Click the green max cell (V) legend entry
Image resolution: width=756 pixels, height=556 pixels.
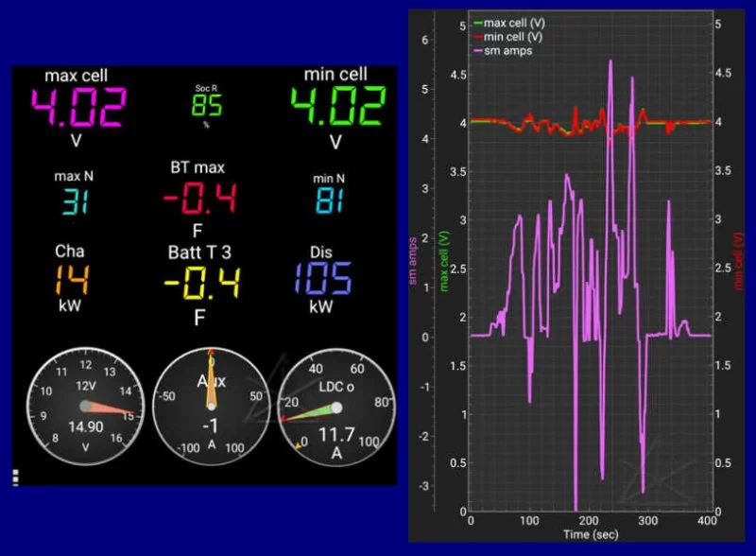pyautogui.click(x=514, y=23)
